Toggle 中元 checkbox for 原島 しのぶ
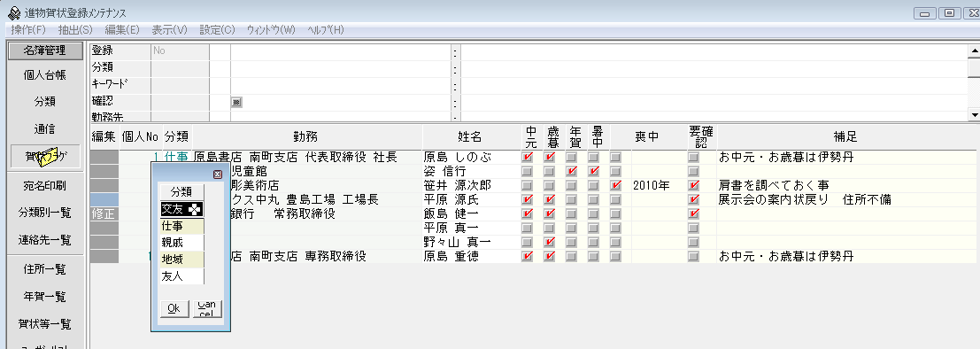Screen dimensions: 980x349 529,157
